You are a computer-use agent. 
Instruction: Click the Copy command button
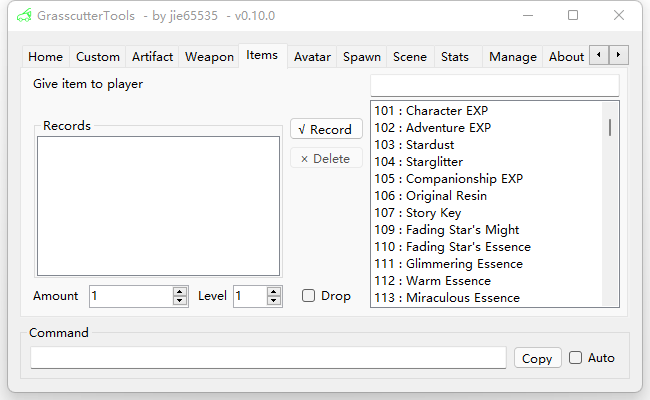pyautogui.click(x=537, y=358)
